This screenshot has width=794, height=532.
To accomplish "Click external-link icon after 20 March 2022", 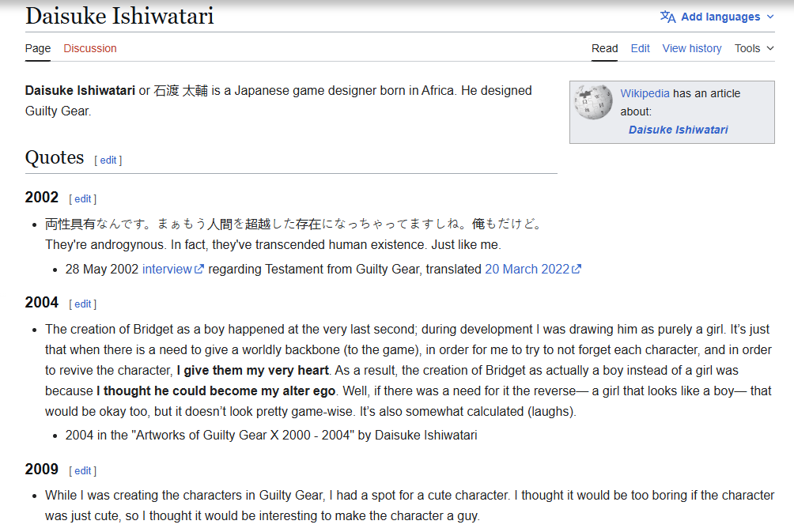I will pyautogui.click(x=577, y=269).
